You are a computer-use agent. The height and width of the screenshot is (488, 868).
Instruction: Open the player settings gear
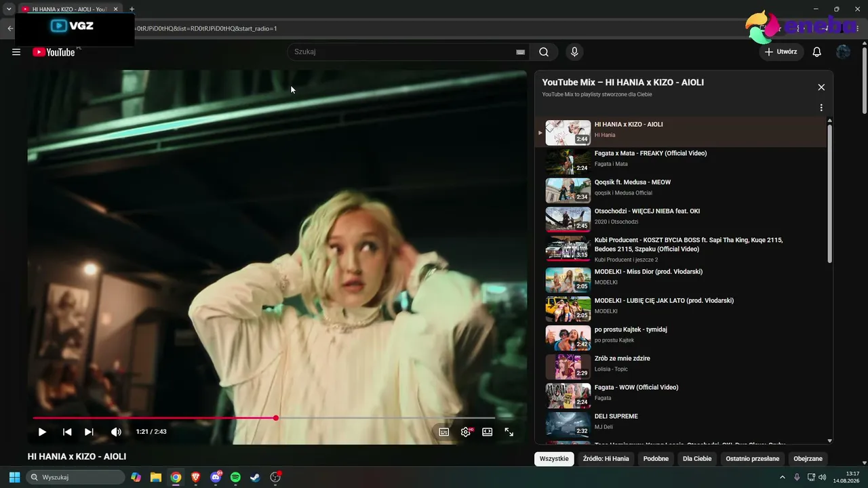click(466, 432)
